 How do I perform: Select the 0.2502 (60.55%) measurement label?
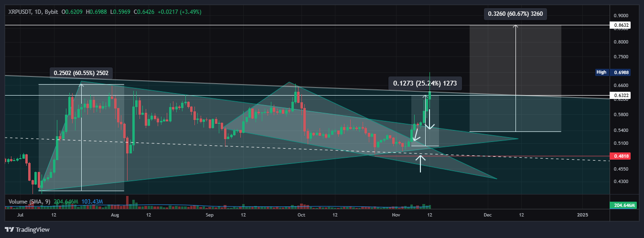(81, 73)
